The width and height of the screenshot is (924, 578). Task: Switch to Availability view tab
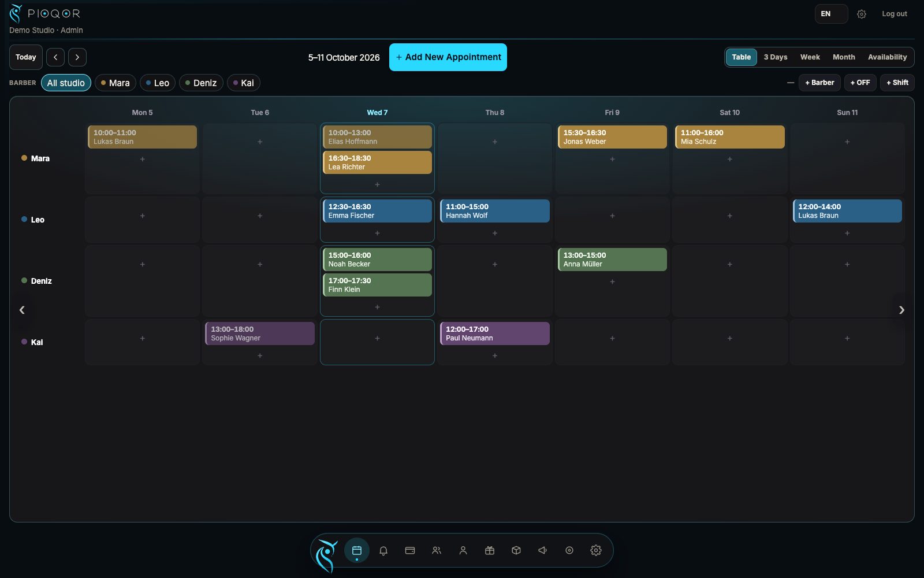pos(887,57)
